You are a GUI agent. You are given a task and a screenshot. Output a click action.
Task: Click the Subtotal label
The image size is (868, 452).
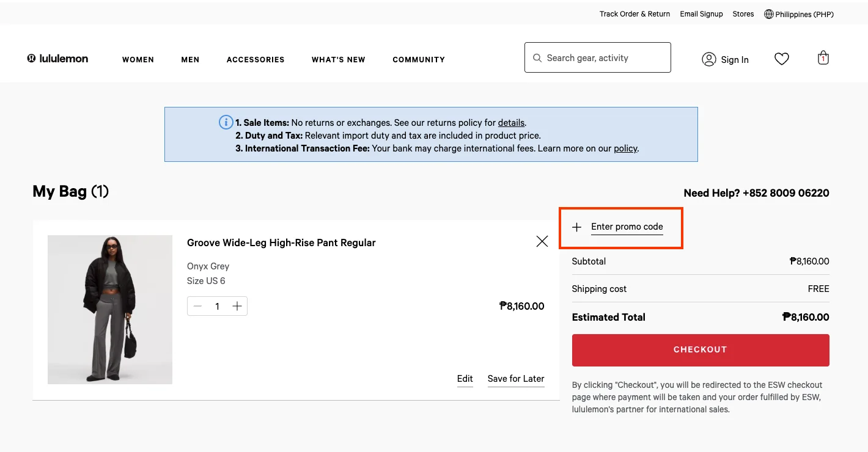coord(589,261)
